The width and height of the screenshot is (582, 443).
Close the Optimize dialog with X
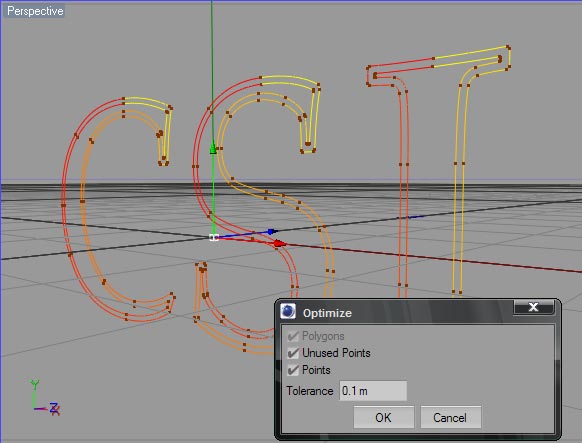(534, 307)
